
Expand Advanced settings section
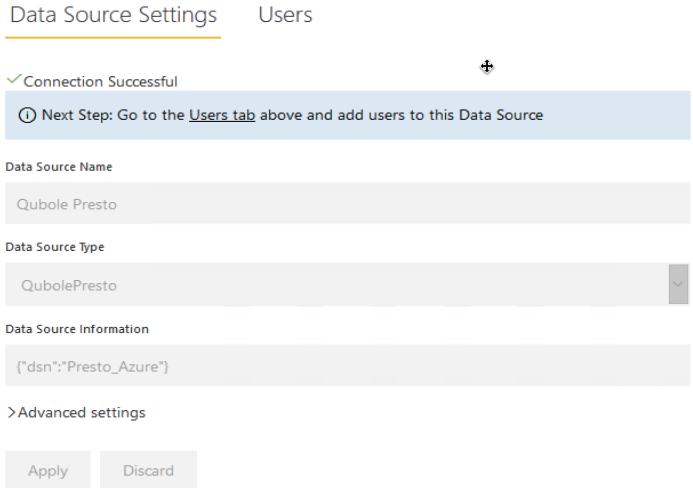(76, 412)
